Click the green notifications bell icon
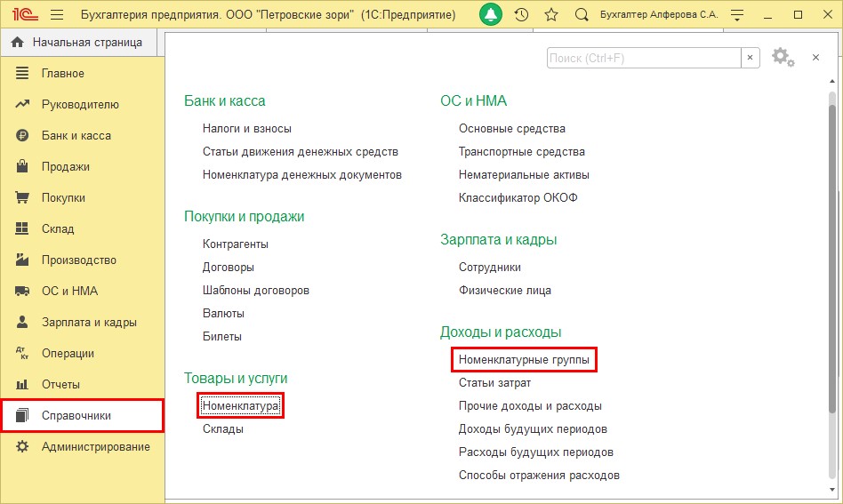This screenshot has height=504, width=843. [490, 14]
